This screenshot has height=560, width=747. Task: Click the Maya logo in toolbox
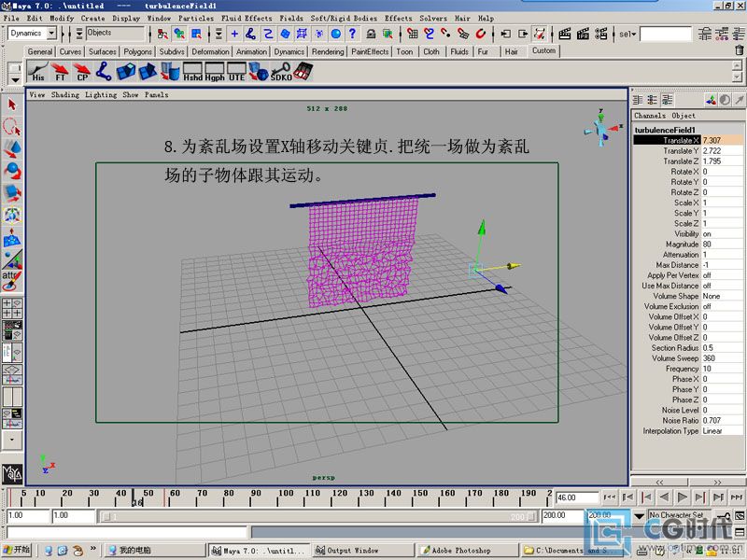coord(12,473)
